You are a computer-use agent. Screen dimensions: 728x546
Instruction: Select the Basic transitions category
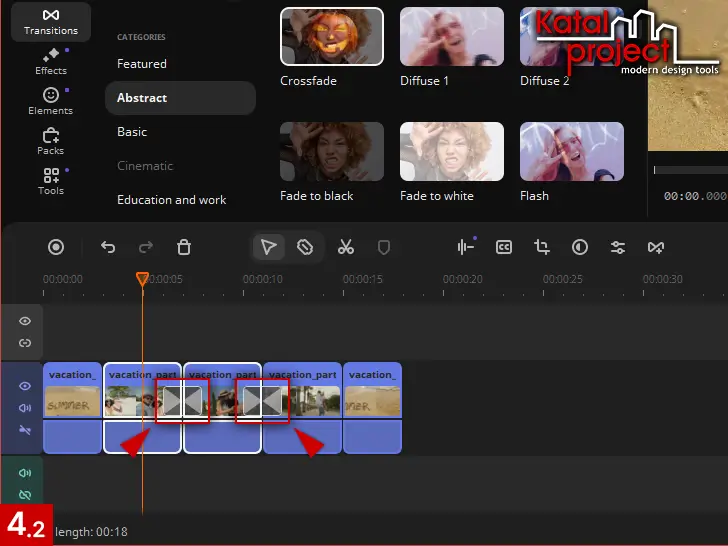click(132, 132)
